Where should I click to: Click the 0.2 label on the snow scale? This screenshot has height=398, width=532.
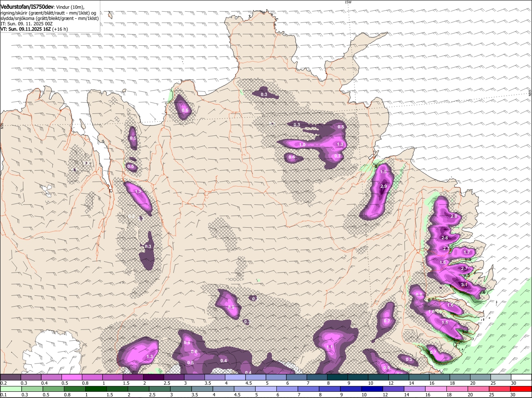tap(3, 383)
